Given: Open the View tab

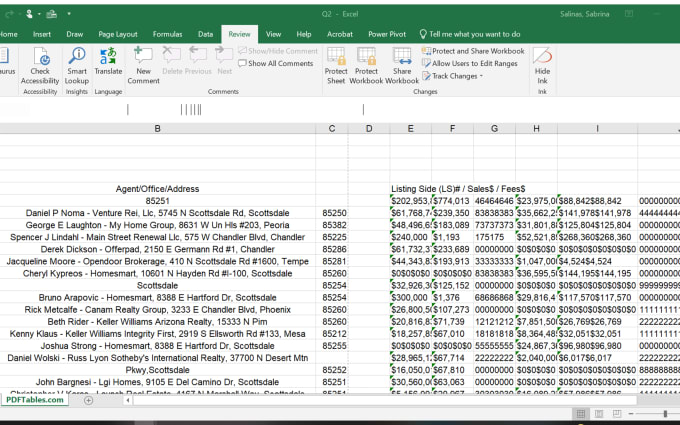Looking at the screenshot, I should [273, 34].
